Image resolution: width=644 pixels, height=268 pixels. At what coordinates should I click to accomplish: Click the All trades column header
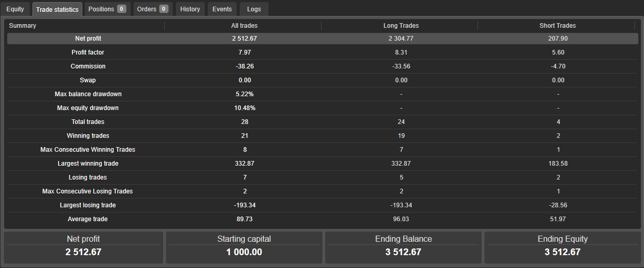pyautogui.click(x=244, y=26)
